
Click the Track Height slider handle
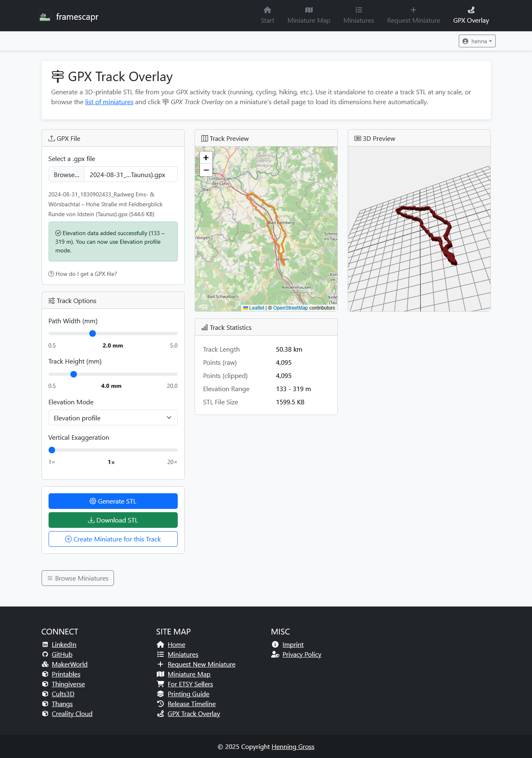(74, 374)
